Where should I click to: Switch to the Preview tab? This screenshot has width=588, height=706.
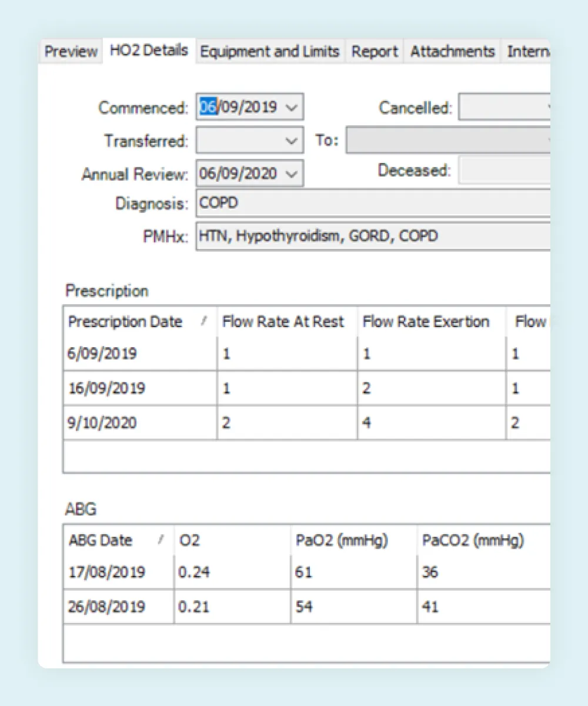tap(71, 52)
